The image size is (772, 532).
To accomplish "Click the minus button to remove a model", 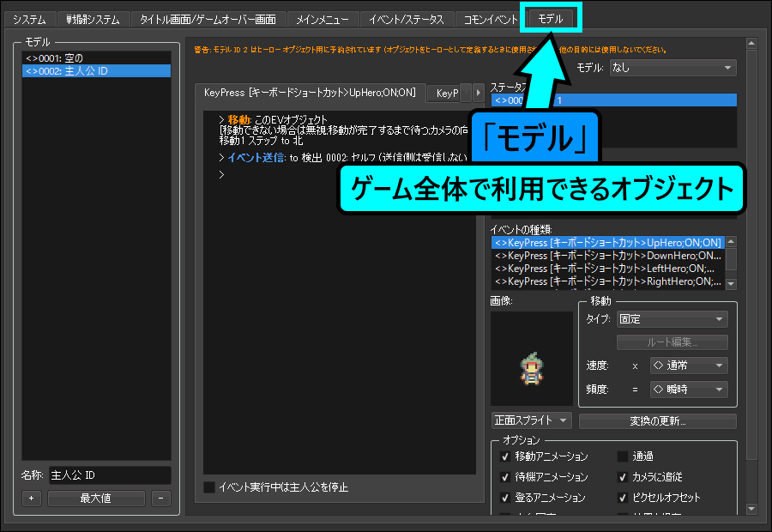I will (160, 499).
